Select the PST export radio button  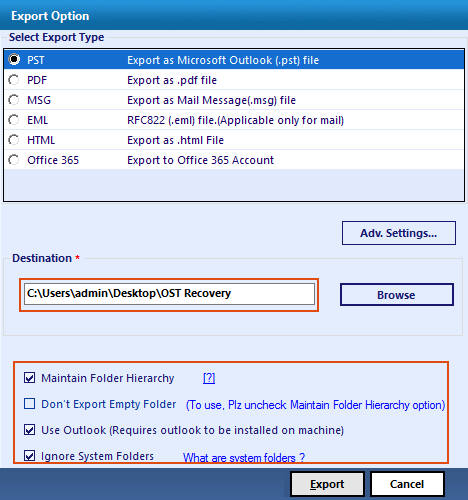(x=14, y=60)
